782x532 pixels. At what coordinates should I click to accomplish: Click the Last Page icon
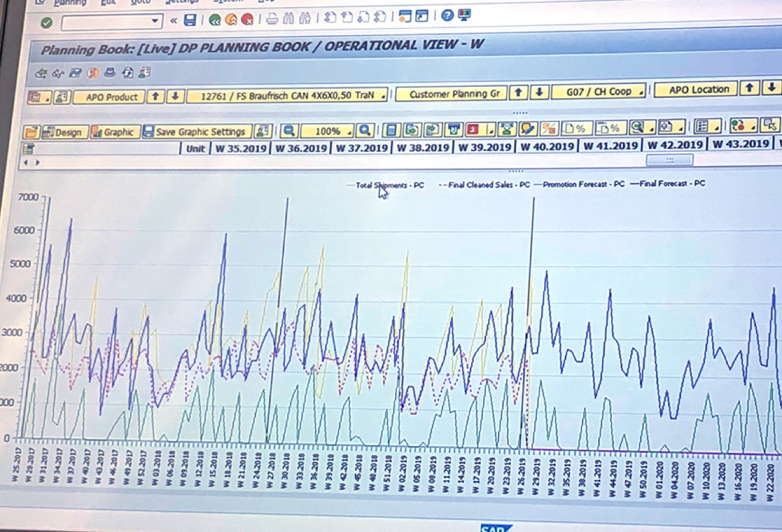point(380,16)
